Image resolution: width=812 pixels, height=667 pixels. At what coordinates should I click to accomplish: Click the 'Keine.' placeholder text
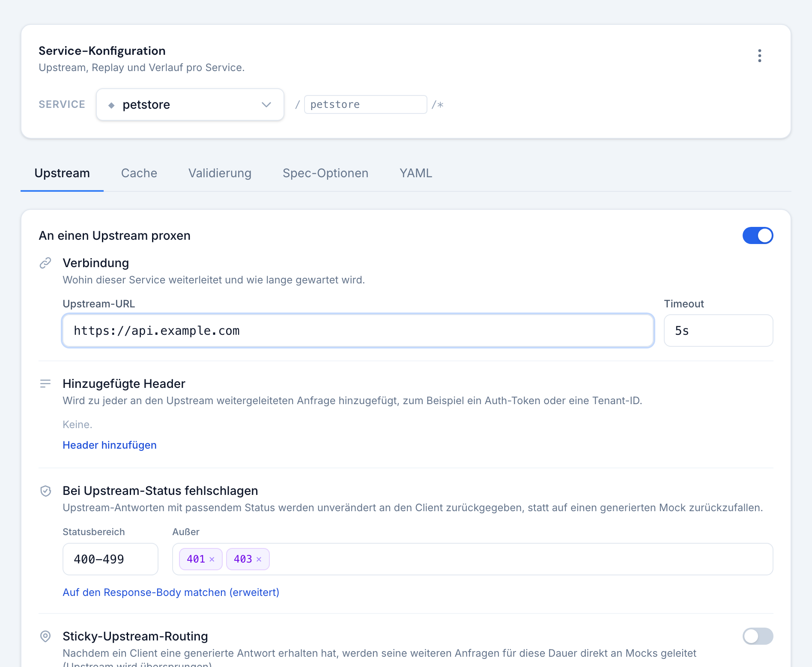[x=78, y=425]
